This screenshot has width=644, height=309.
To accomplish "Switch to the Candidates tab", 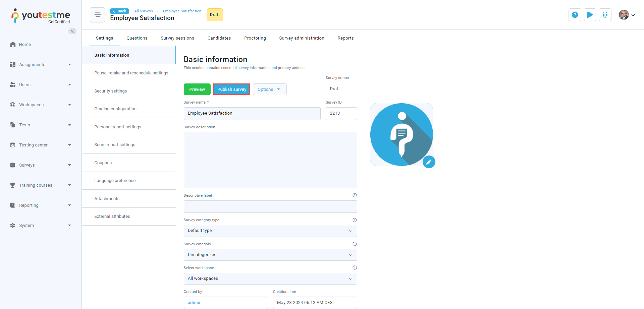I will [x=219, y=38].
